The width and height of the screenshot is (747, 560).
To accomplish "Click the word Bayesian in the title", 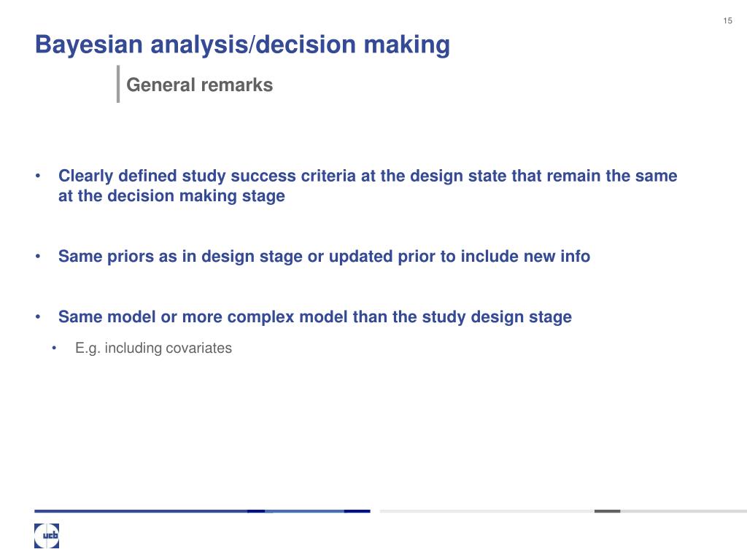I will click(89, 45).
